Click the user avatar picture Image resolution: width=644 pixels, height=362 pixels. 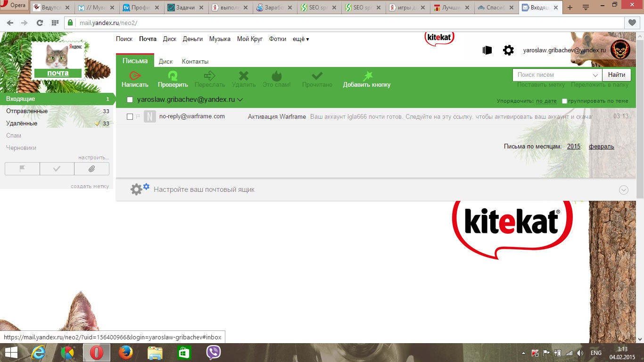click(620, 49)
